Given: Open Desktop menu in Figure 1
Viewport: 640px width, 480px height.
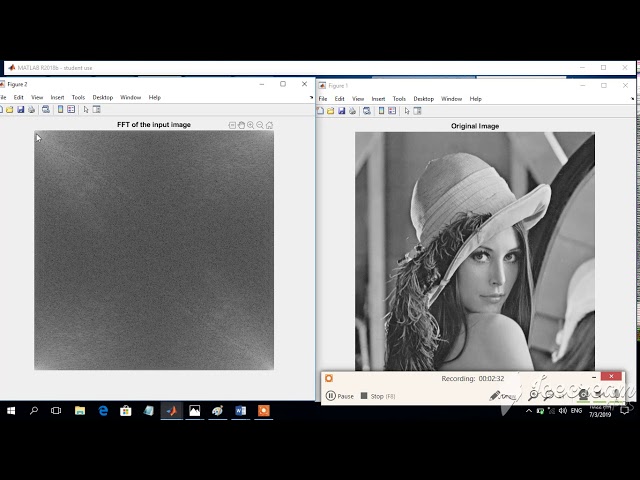Looking at the screenshot, I should 423,99.
